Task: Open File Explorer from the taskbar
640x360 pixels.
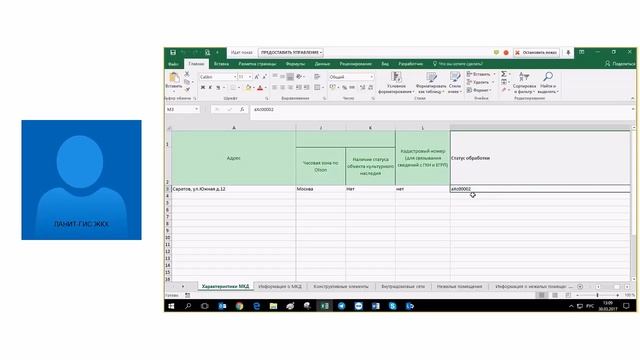Action: click(x=273, y=306)
